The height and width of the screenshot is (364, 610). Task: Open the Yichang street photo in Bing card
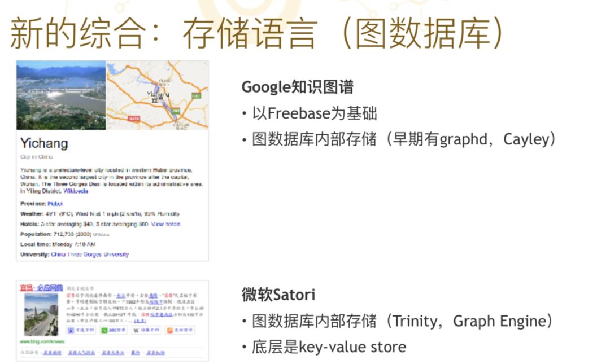41,314
